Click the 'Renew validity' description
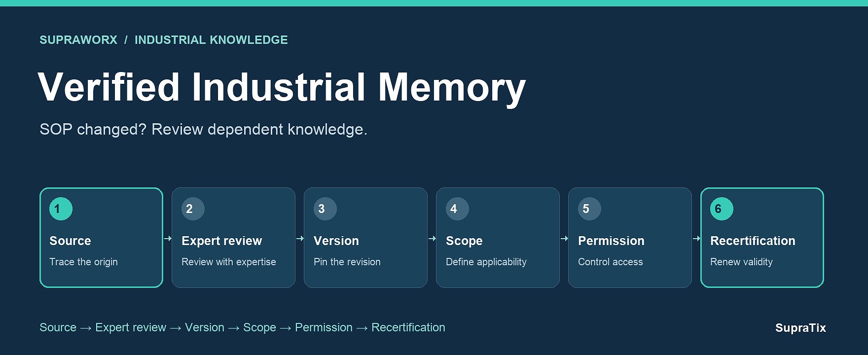This screenshot has height=355, width=868. click(741, 262)
